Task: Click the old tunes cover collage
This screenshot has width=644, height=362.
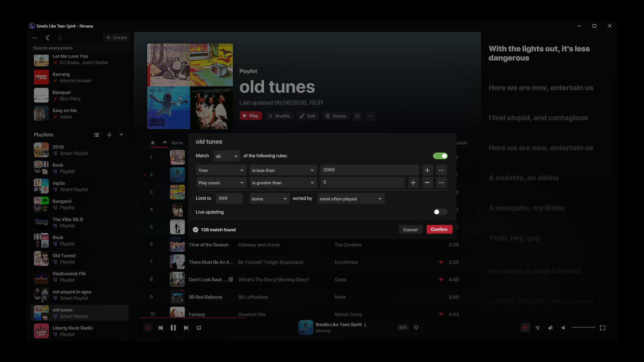Action: point(190,86)
